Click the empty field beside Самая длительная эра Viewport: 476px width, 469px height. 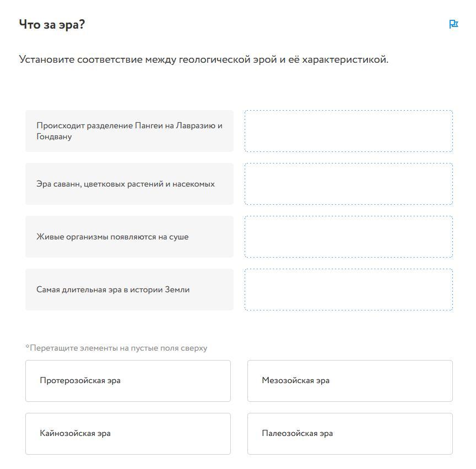[348, 290]
